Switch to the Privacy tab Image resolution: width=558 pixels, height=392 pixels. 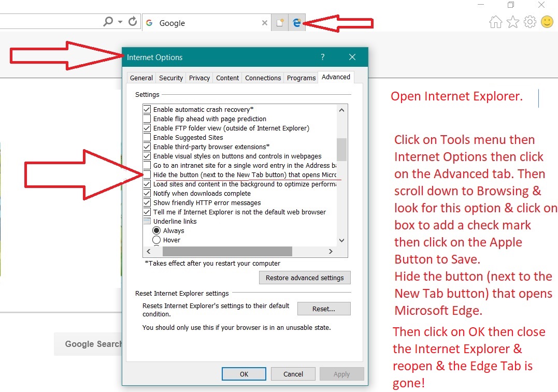(199, 78)
